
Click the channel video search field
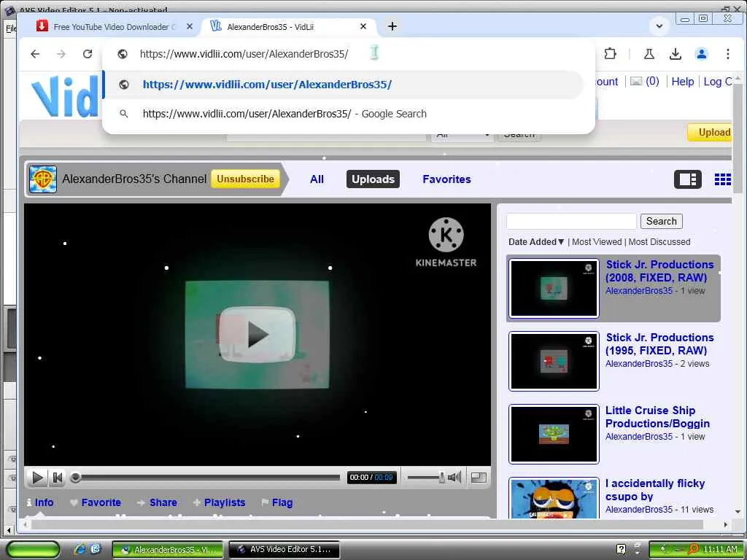click(571, 222)
